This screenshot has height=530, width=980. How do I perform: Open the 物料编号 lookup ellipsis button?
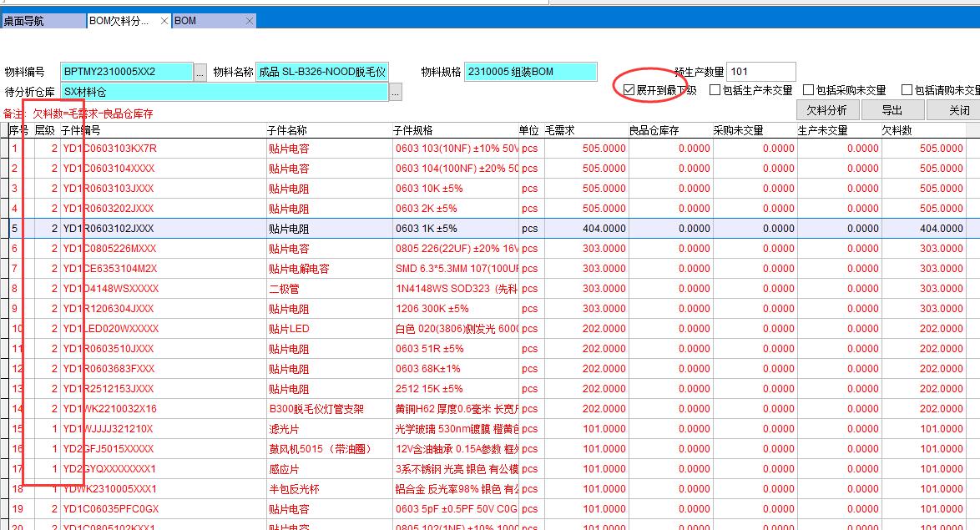[x=200, y=73]
